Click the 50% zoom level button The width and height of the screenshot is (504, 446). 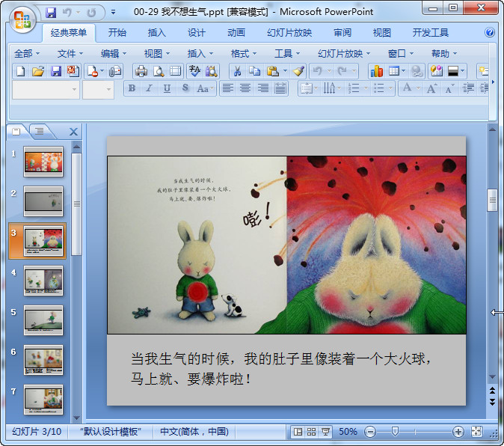[x=348, y=432]
